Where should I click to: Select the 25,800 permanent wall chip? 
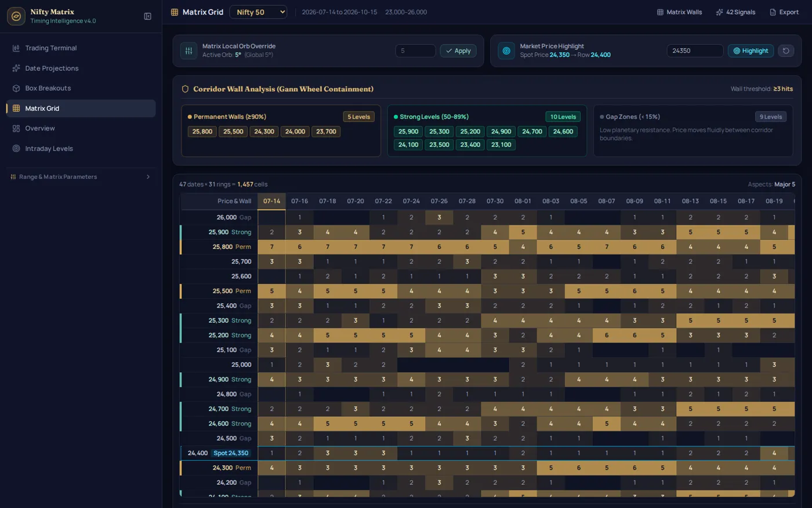(202, 132)
